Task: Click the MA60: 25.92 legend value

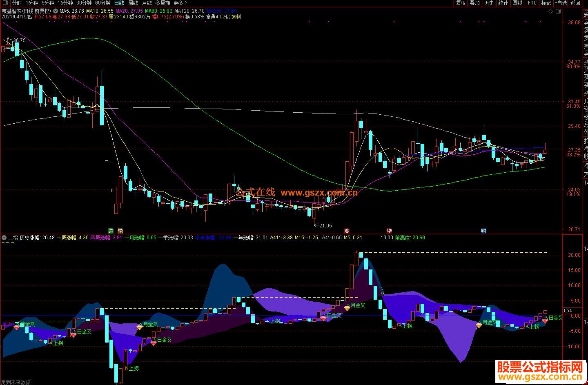Action: (158, 11)
